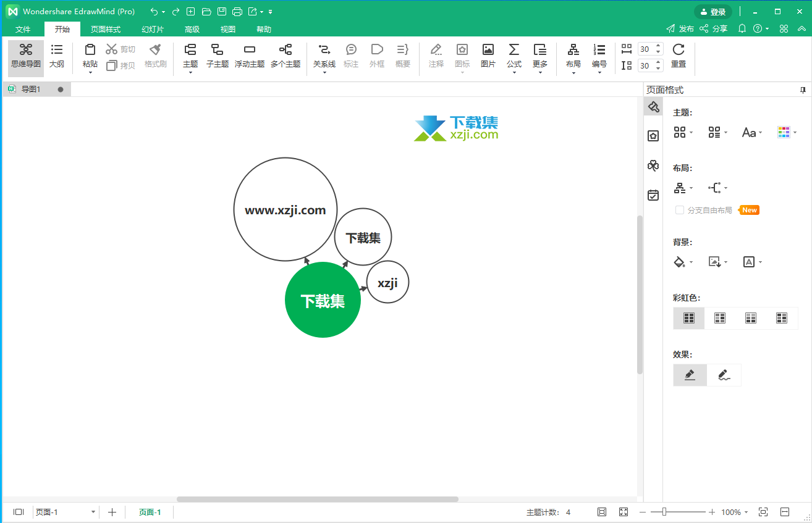
Task: Redo the last action
Action: (x=176, y=12)
